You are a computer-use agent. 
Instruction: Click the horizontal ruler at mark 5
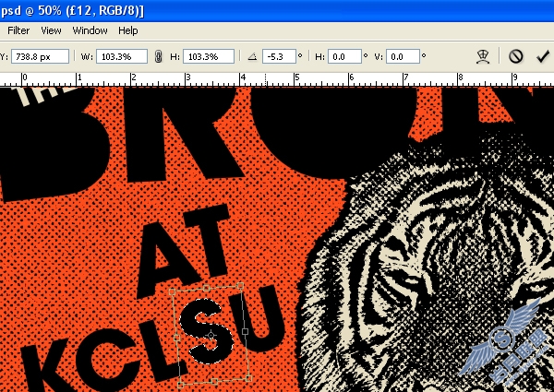pyautogui.click(x=295, y=79)
